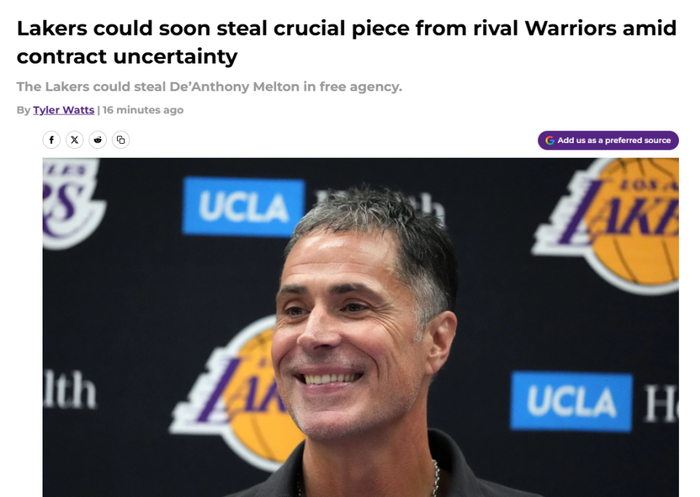Click the silver chain necklace in photo
This screenshot has height=497, width=700.
click(435, 479)
